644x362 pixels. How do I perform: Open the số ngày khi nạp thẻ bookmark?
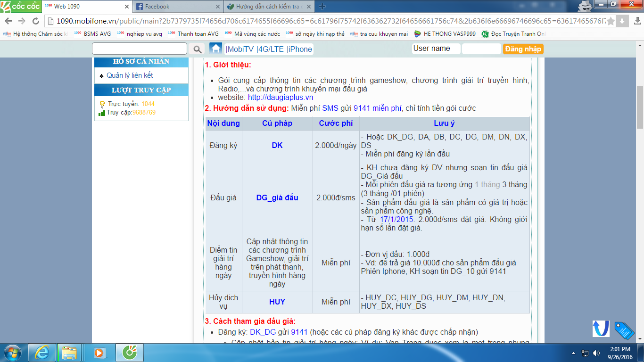315,34
